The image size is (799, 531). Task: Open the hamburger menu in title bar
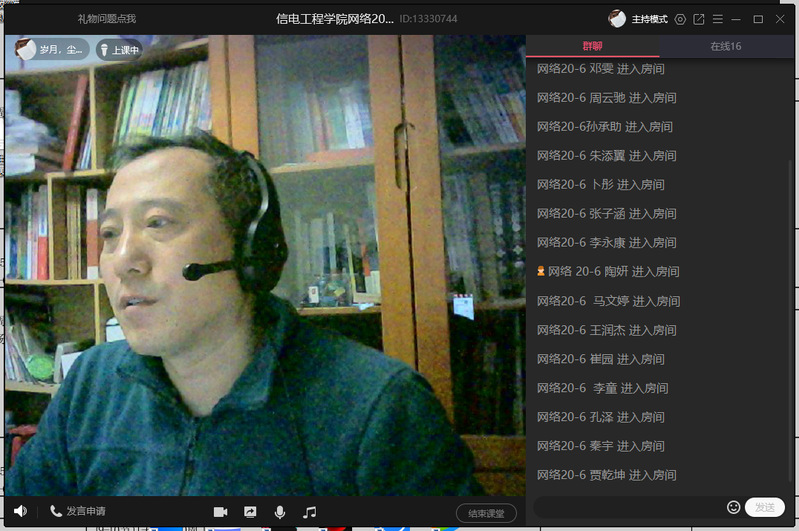[717, 19]
